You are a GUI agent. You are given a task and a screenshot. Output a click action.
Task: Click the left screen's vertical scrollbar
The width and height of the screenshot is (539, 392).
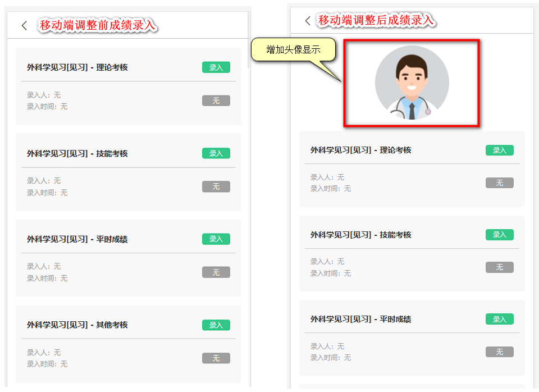pyautogui.click(x=248, y=40)
